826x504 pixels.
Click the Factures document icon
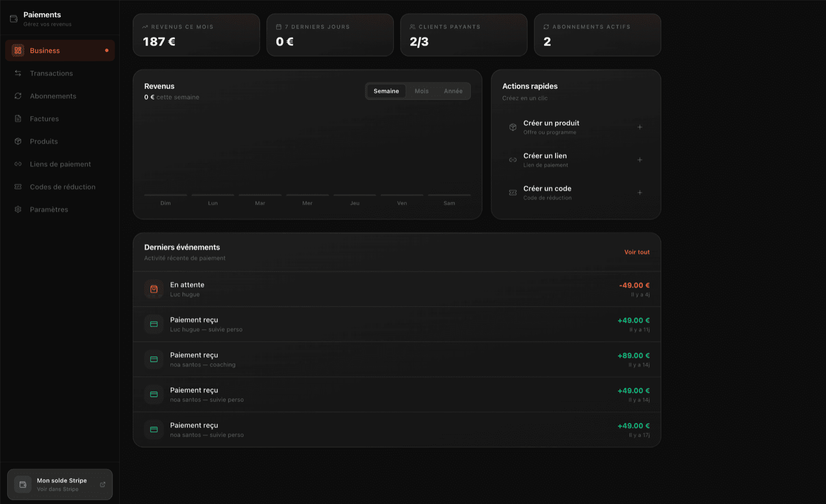click(18, 118)
